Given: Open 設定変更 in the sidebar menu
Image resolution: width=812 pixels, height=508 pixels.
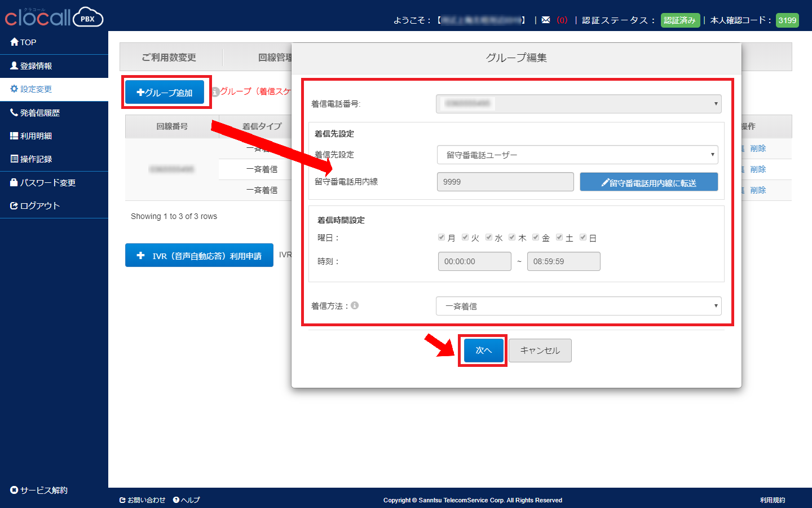Looking at the screenshot, I should coord(54,89).
